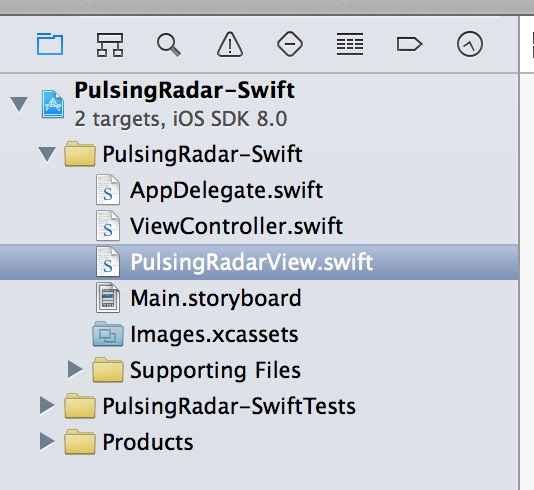The height and width of the screenshot is (490, 534).
Task: Open the Main.storyboard file
Action: [x=216, y=298]
